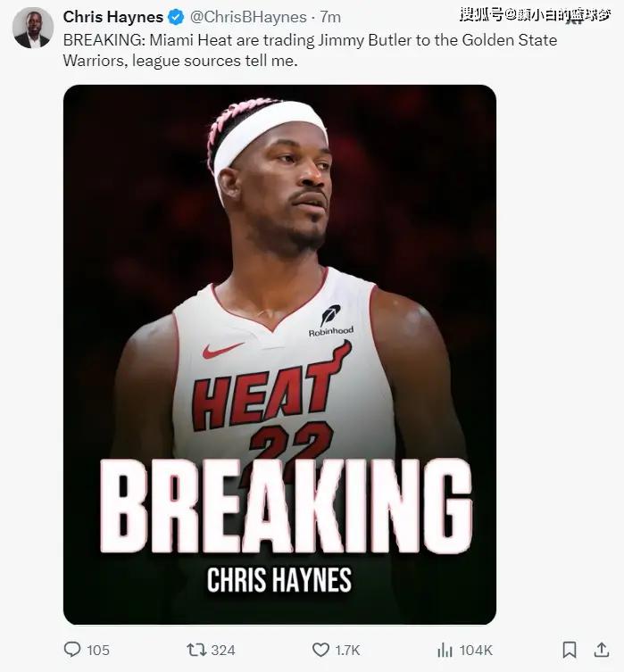Open the Jimmy Butler BREAKING image
This screenshot has width=624, height=672.
tap(279, 354)
